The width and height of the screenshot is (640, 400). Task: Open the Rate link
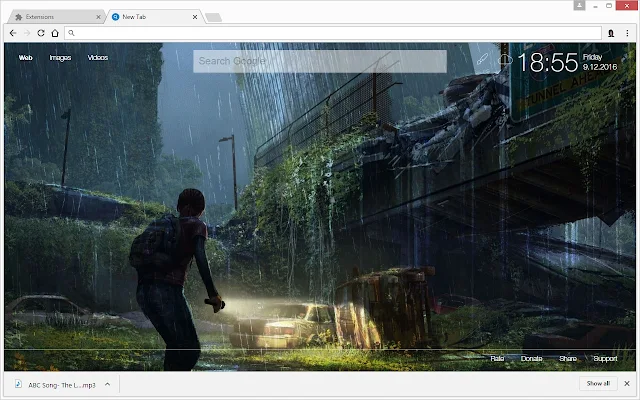(497, 358)
